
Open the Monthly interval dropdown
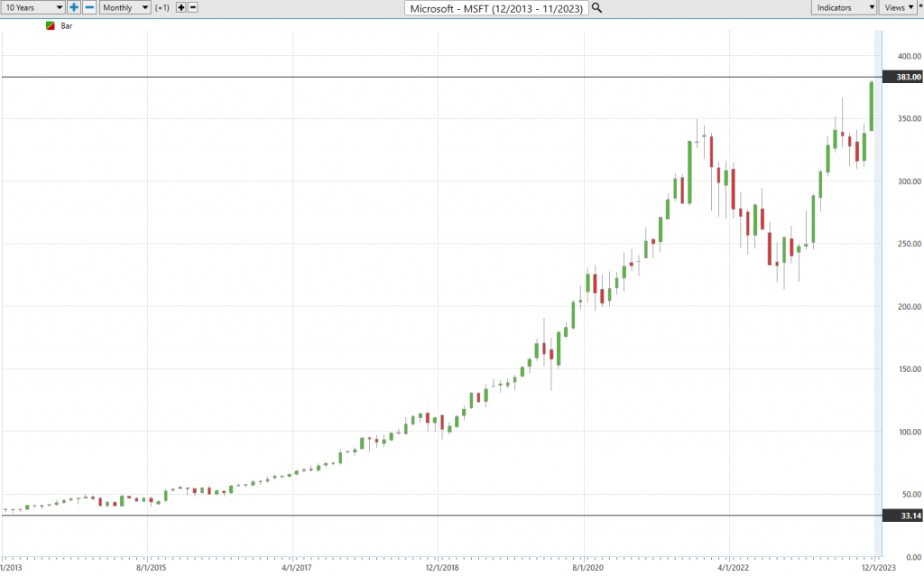tap(125, 7)
